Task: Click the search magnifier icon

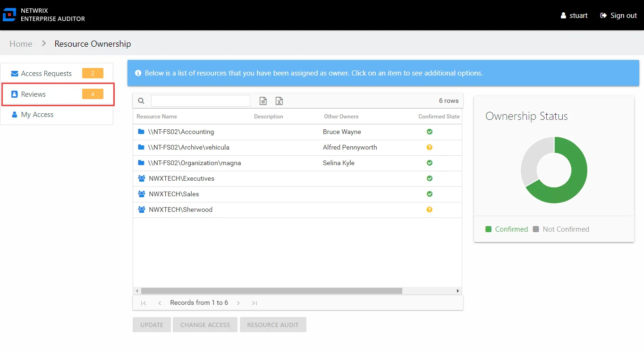Action: [141, 101]
